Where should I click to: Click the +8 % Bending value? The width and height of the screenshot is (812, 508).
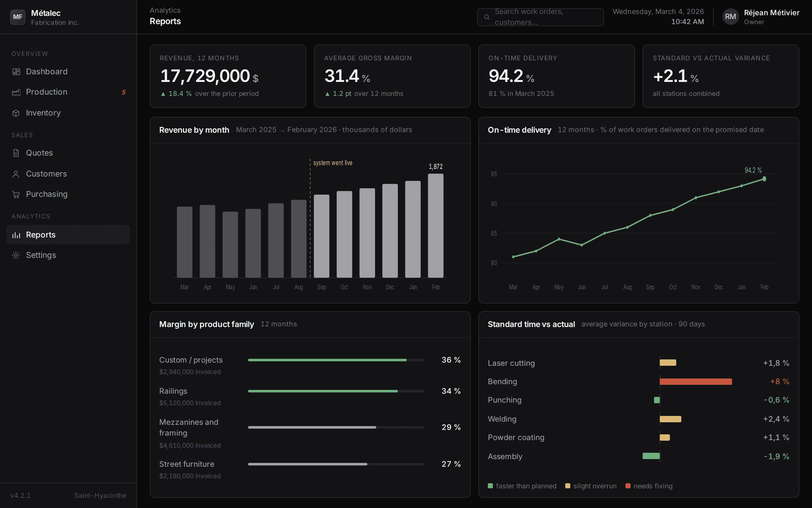pos(779,382)
